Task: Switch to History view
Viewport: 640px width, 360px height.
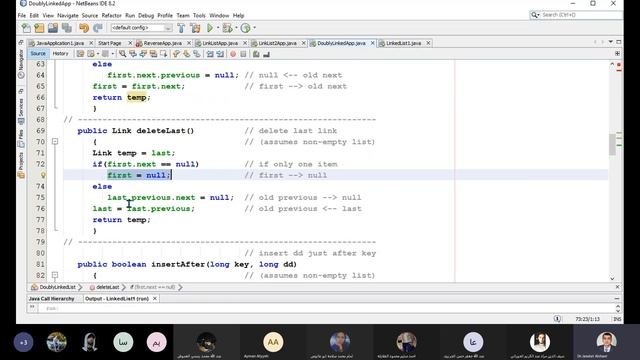Action: pos(60,53)
